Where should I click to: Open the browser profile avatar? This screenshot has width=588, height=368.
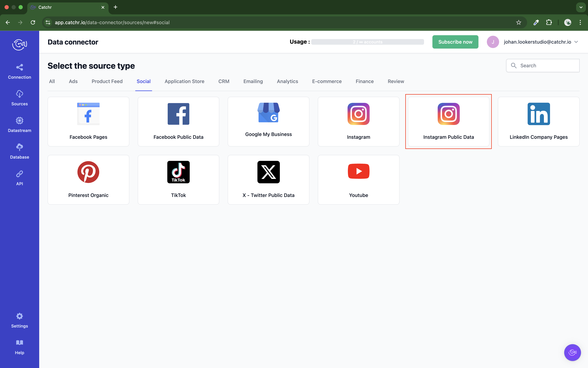tap(568, 22)
